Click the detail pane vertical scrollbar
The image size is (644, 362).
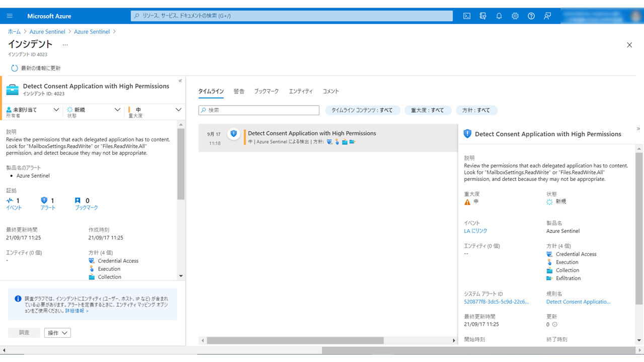point(639,229)
